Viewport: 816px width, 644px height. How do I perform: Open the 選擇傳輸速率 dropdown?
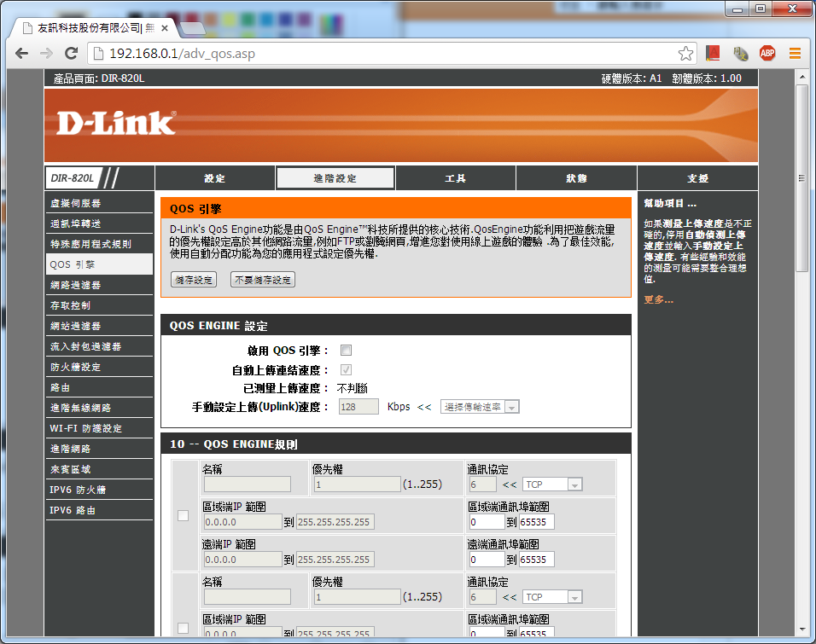480,408
